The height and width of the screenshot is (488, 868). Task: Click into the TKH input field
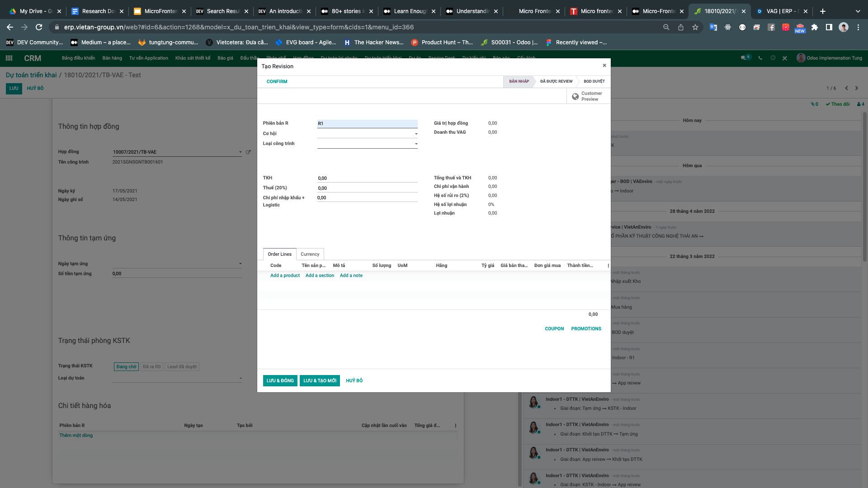[367, 178]
